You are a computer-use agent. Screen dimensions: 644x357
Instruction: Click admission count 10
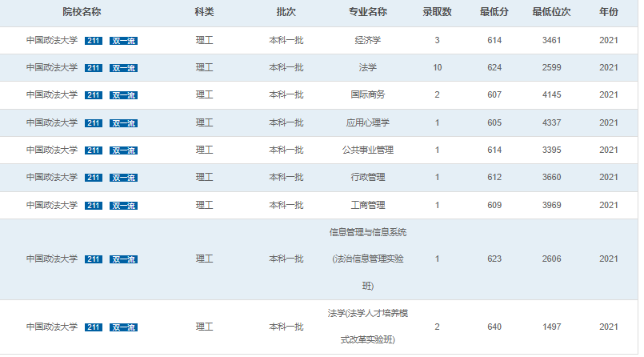tap(437, 67)
